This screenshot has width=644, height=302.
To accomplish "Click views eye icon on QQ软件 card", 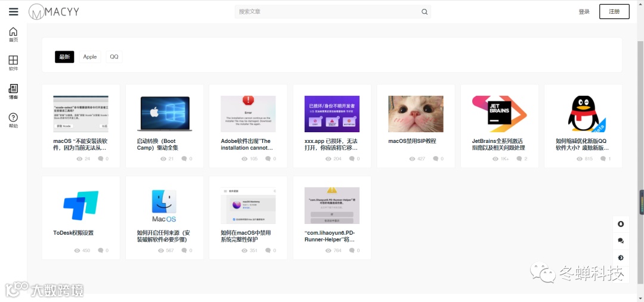I will (x=580, y=159).
